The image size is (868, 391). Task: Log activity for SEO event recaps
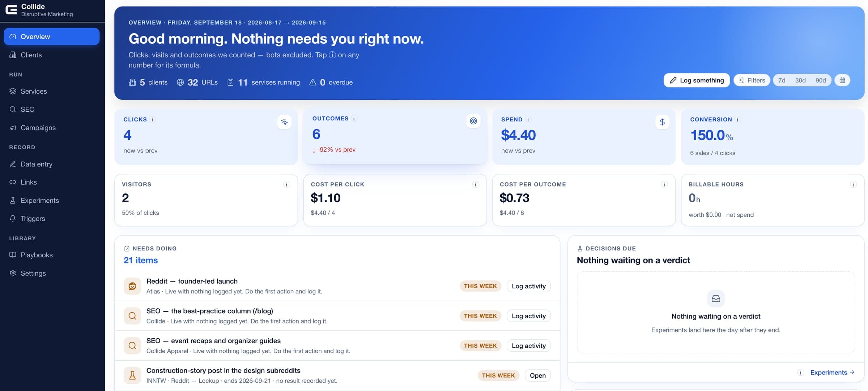click(528, 346)
